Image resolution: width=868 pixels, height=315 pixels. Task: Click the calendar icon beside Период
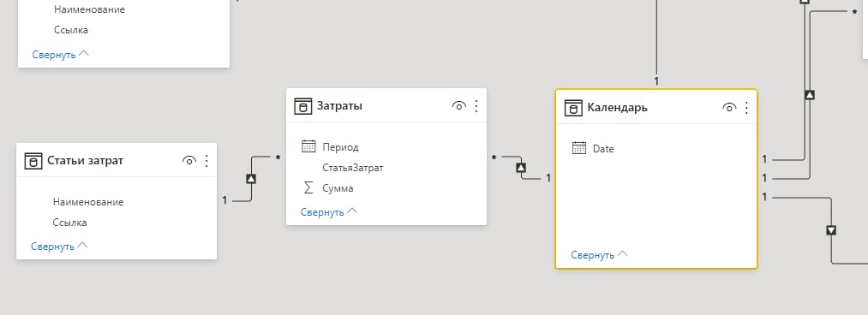tap(308, 146)
